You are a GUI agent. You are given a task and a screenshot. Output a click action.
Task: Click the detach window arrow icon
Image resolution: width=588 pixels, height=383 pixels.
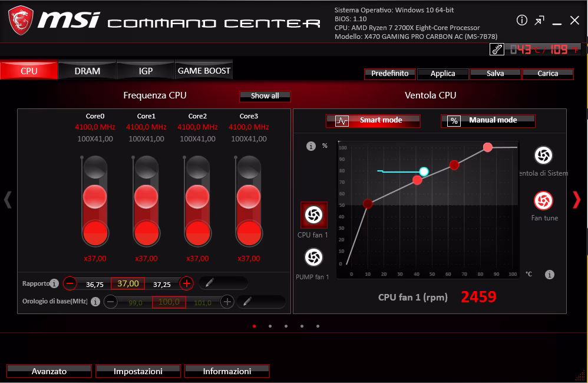(539, 20)
